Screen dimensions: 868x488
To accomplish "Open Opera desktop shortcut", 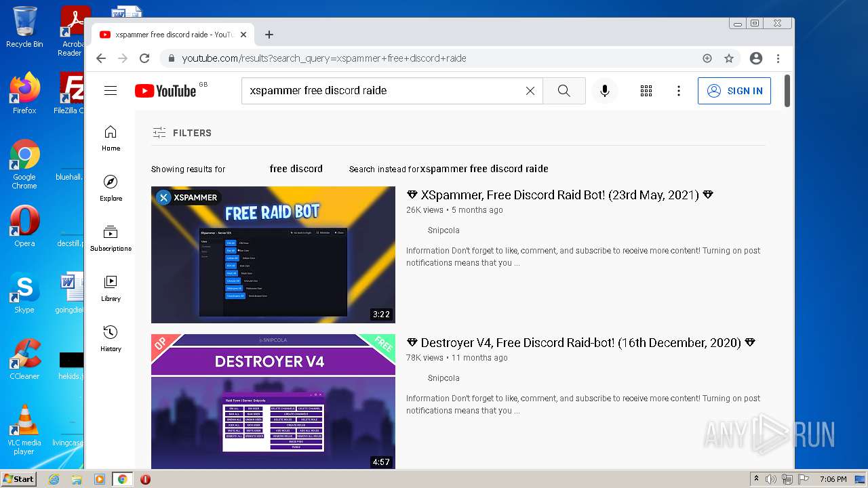I will tap(24, 226).
